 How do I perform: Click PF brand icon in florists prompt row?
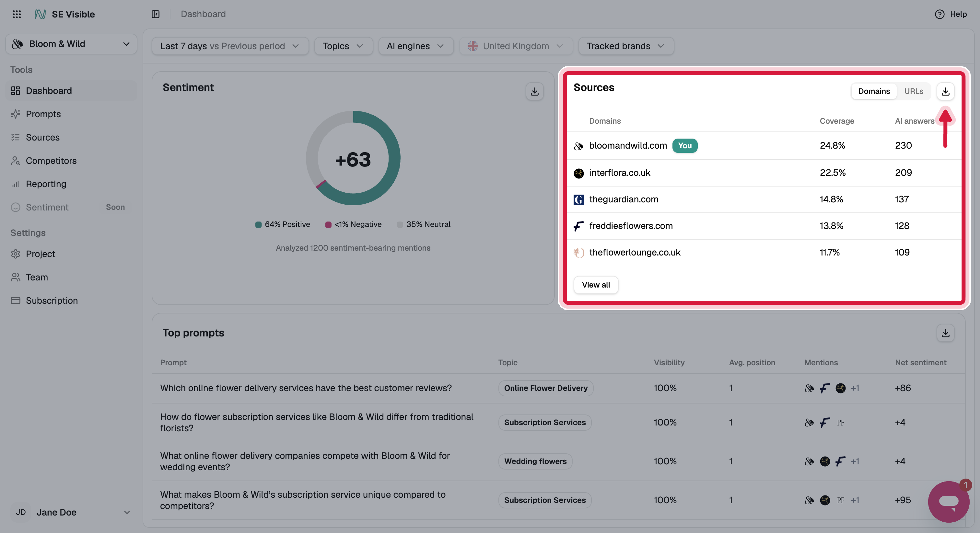click(x=840, y=423)
